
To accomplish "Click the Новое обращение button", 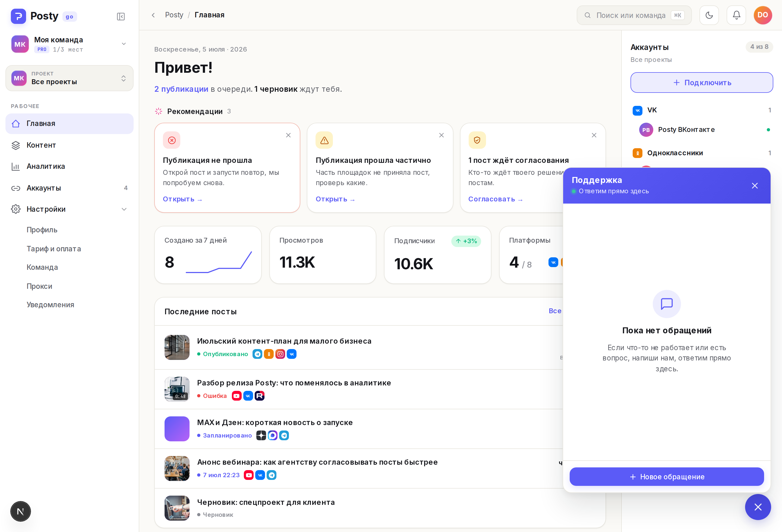I will pos(667,477).
